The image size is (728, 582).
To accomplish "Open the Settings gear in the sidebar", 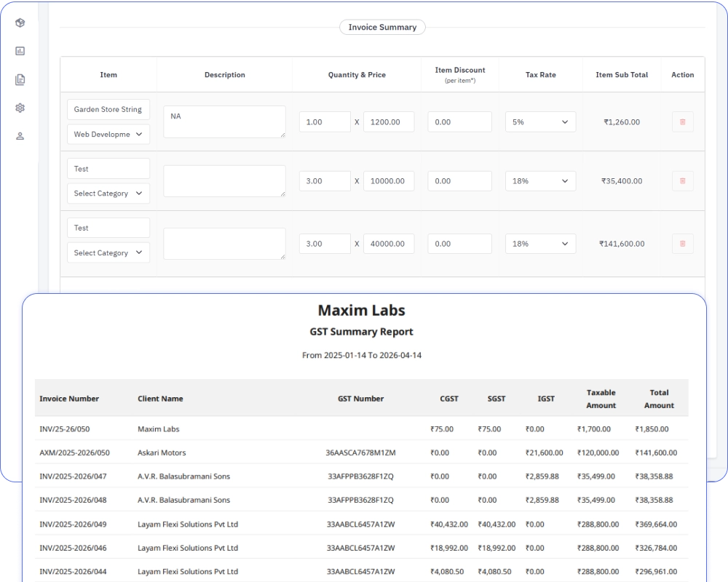I will point(20,107).
